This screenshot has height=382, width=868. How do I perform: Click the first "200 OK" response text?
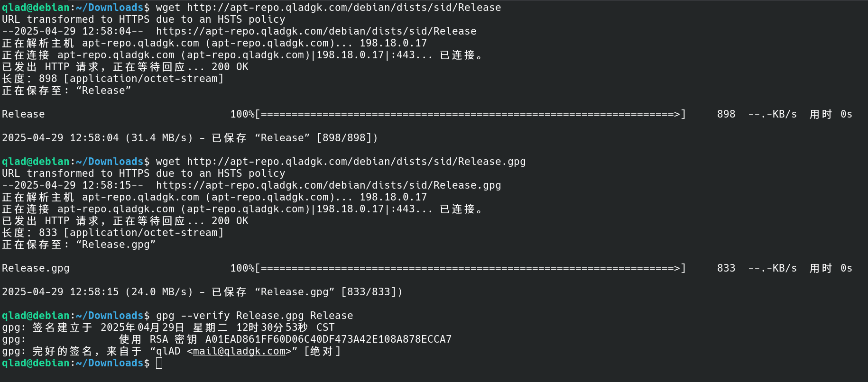[x=230, y=67]
